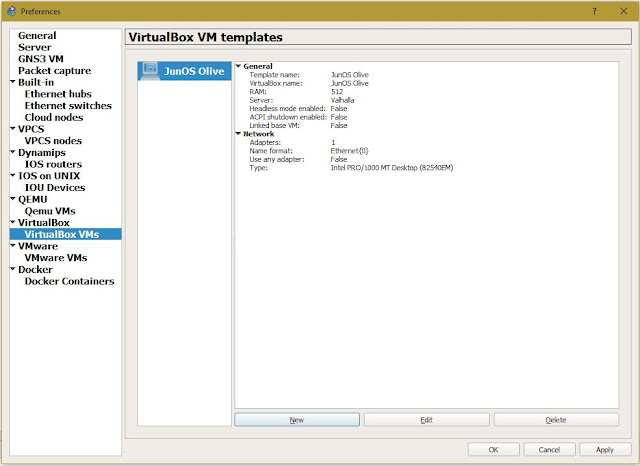Click the VirtualBox name row
640x466 pixels.
pyautogui.click(x=309, y=83)
